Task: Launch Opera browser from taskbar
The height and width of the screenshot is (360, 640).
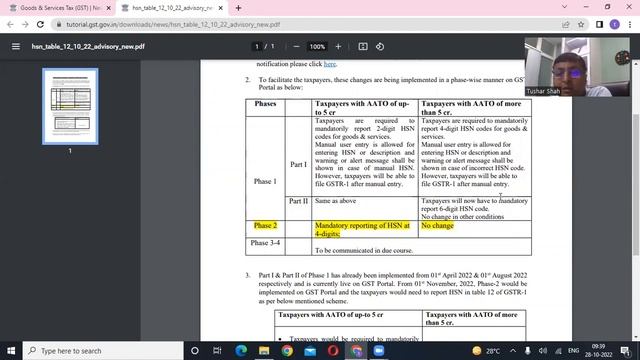Action: [x=333, y=351]
